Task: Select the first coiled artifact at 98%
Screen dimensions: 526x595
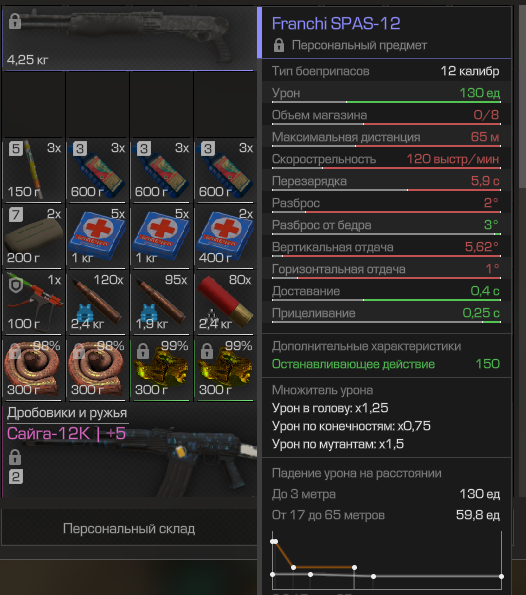Action: click(x=33, y=369)
